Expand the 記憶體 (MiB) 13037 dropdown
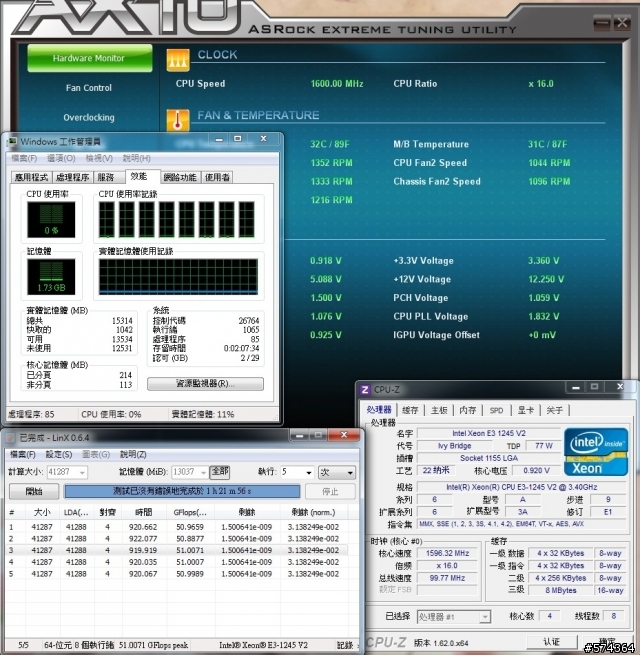This screenshot has height=656, width=640. [x=203, y=473]
